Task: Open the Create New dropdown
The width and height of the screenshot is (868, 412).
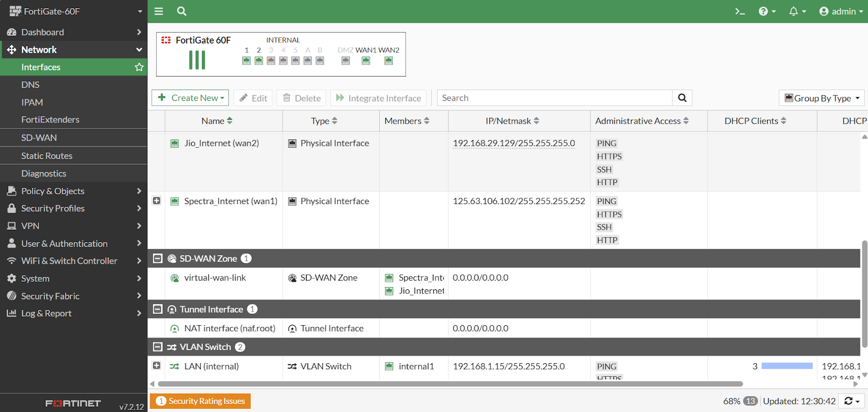Action: coord(190,98)
